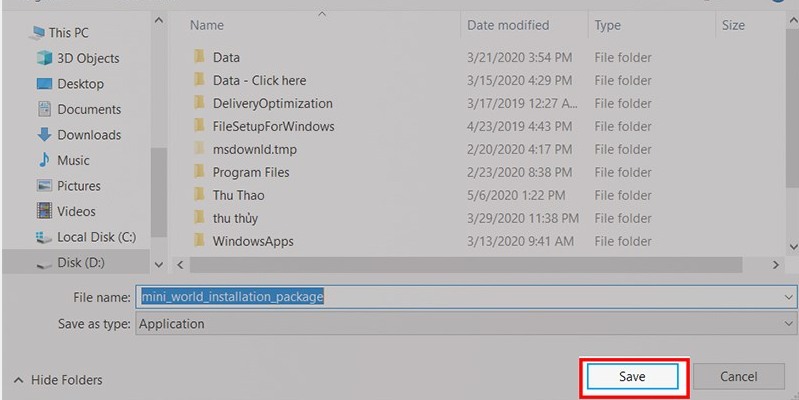Image resolution: width=799 pixels, height=400 pixels.
Task: Click the 3D Objects icon in sidebar
Action: (45, 58)
